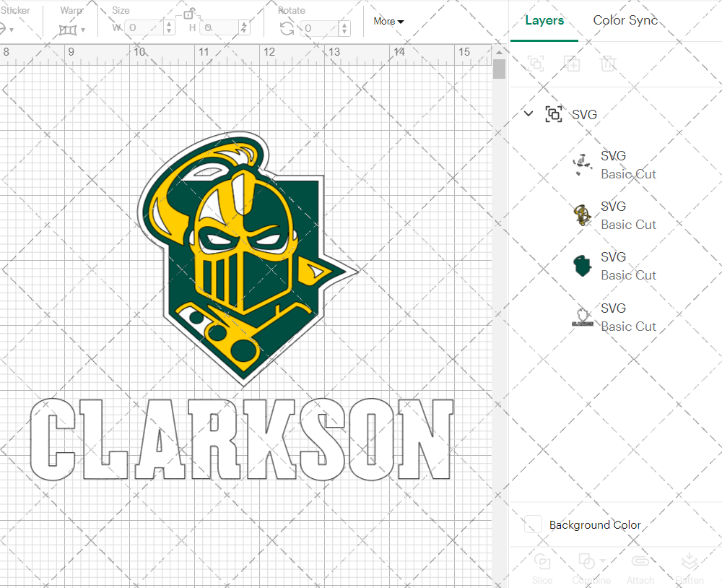
Task: Click the auto-size lightning toggle on height field
Action: [x=243, y=27]
